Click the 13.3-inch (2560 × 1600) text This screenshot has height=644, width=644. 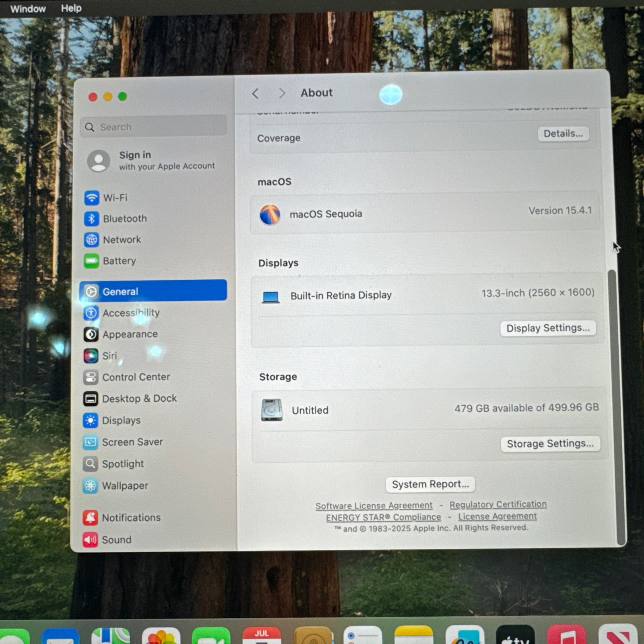tap(538, 293)
